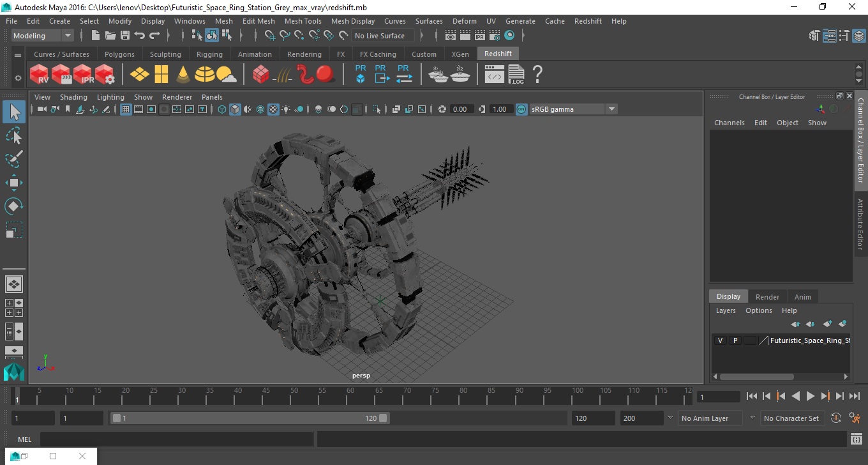Open sRGB gamma view transform dropdown
Viewport: 868px width, 465px height.
pyautogui.click(x=573, y=109)
